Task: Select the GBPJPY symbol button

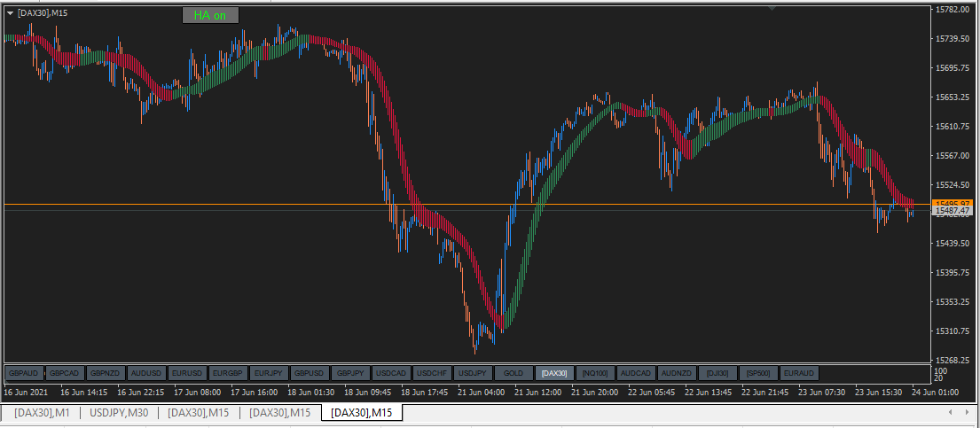Action: (350, 374)
